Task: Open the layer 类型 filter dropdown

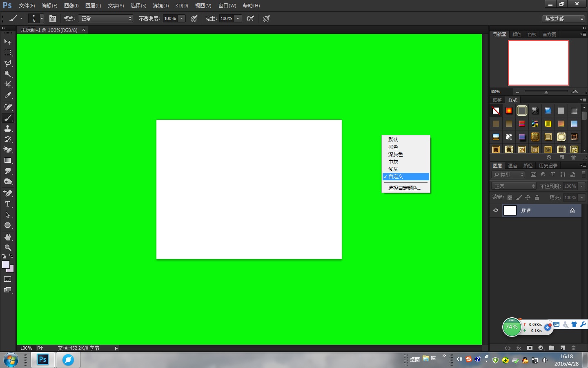Action: point(508,175)
